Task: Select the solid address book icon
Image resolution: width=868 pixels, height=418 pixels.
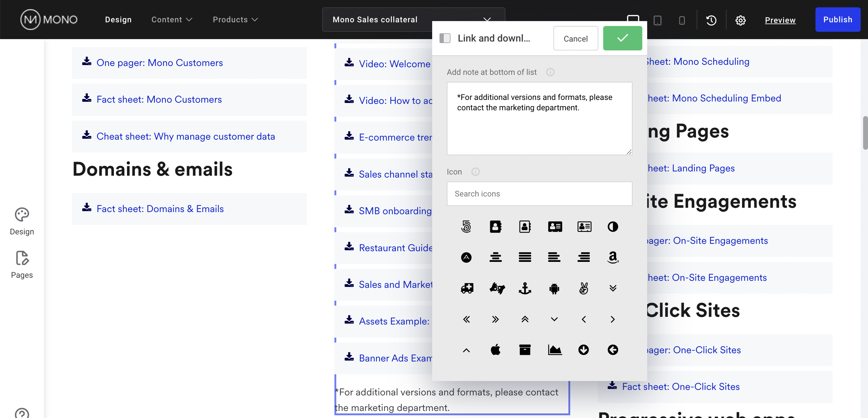Action: click(x=495, y=226)
